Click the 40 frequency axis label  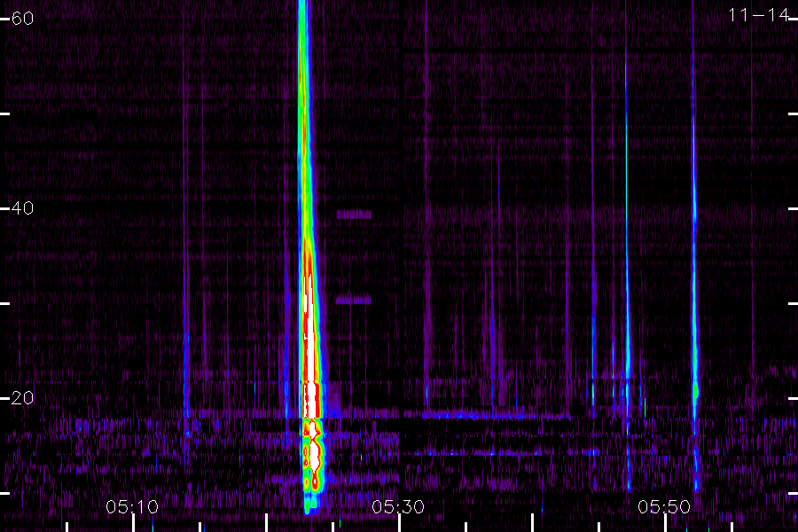point(22,207)
